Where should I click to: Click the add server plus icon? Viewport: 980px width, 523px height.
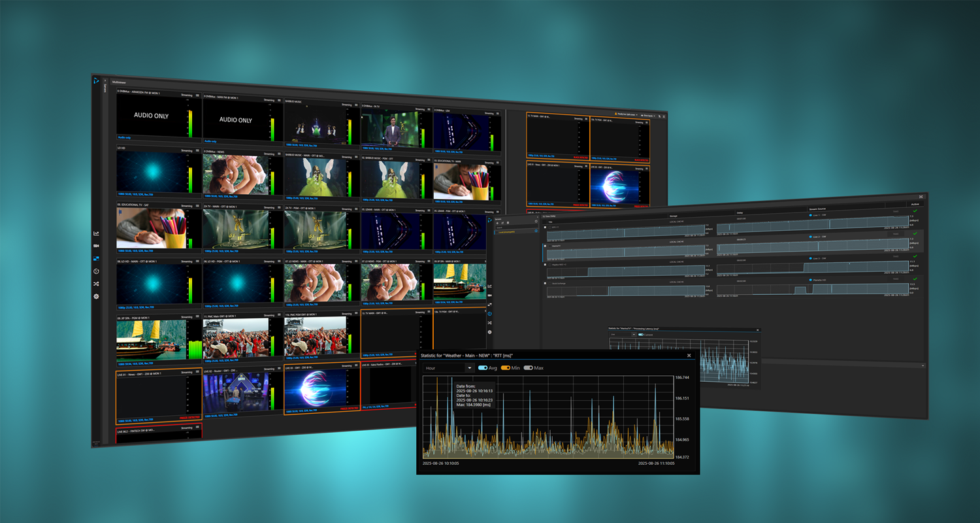tap(497, 223)
